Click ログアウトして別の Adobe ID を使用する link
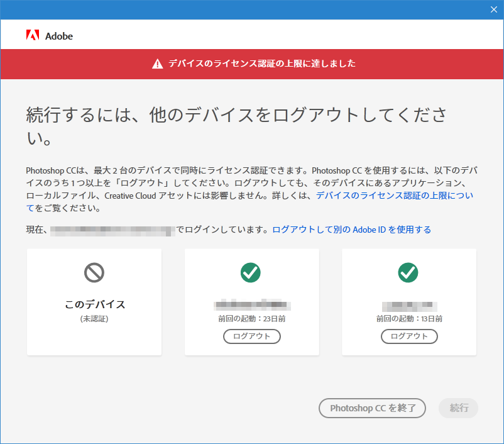Screen dimensions: 504x444 tap(352, 230)
